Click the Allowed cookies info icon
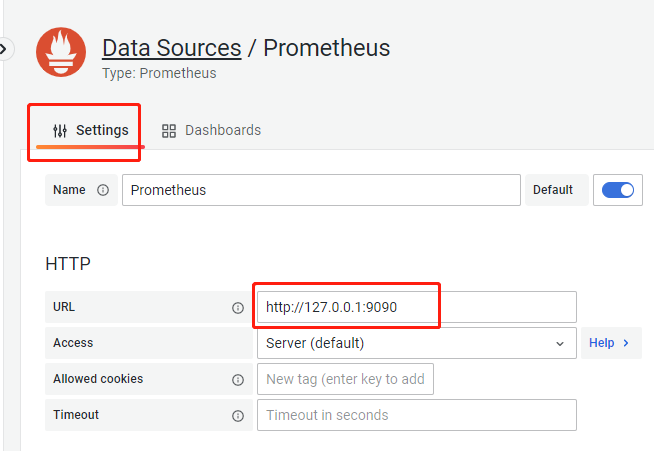 (x=238, y=380)
